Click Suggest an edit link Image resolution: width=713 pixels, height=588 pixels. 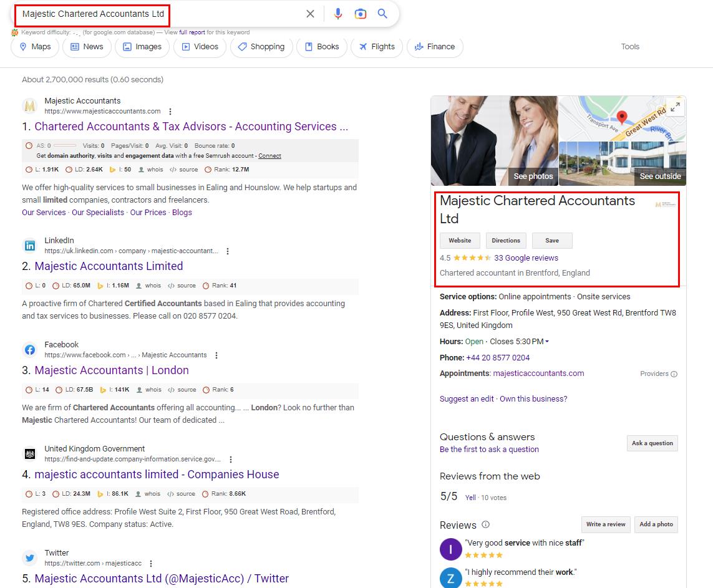click(x=467, y=399)
